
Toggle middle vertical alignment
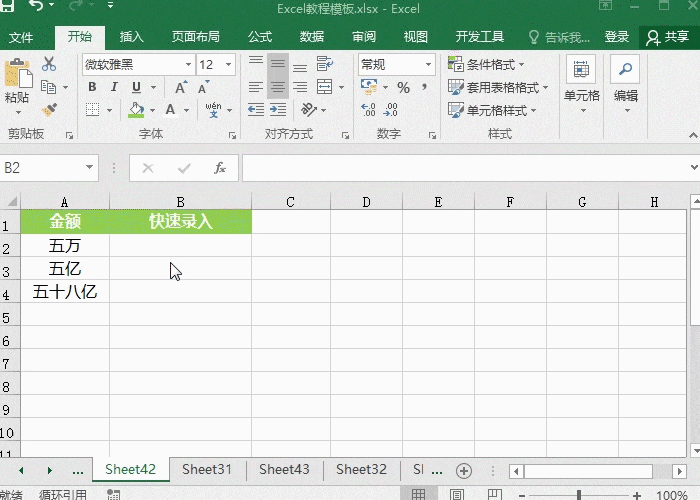tap(278, 64)
